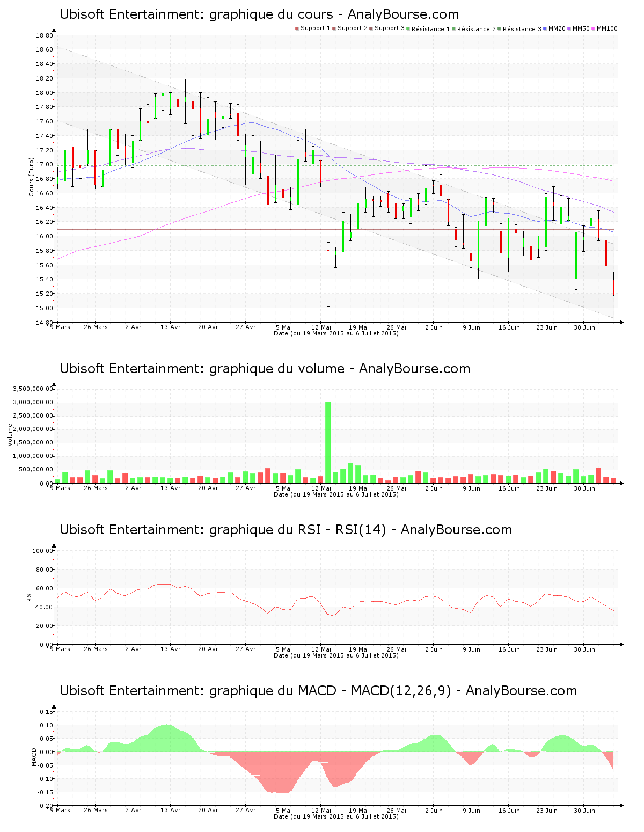644x832 pixels.
Task: Click the 'graphique du RSI - RSI(14)' title
Action: 286,530
